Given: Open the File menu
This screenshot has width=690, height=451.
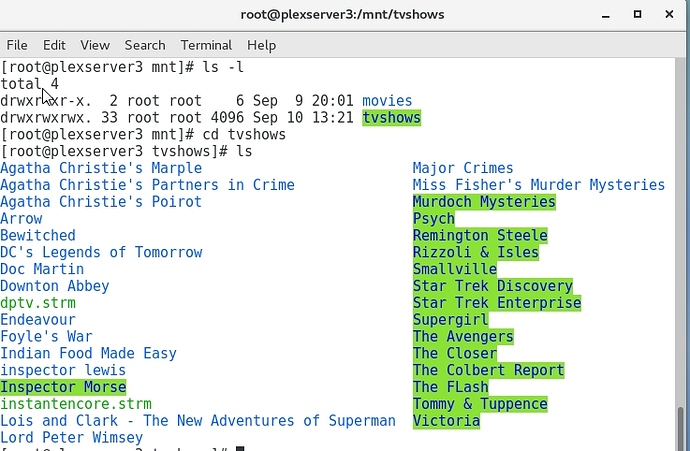Looking at the screenshot, I should click(17, 45).
